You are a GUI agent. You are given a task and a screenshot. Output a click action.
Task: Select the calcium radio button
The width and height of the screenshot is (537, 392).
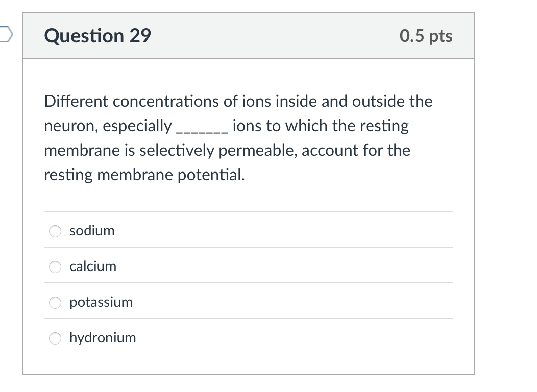[x=55, y=266]
